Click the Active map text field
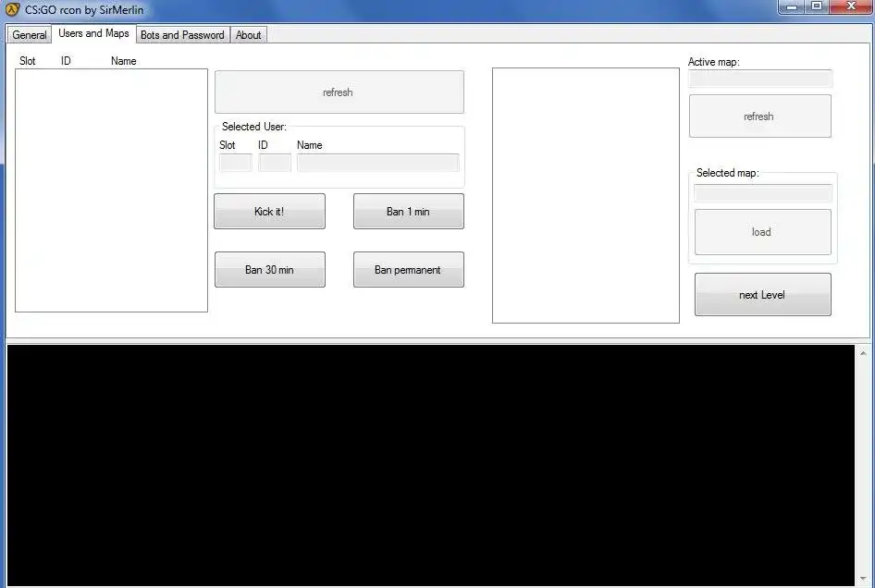This screenshot has height=588, width=875. coord(760,79)
